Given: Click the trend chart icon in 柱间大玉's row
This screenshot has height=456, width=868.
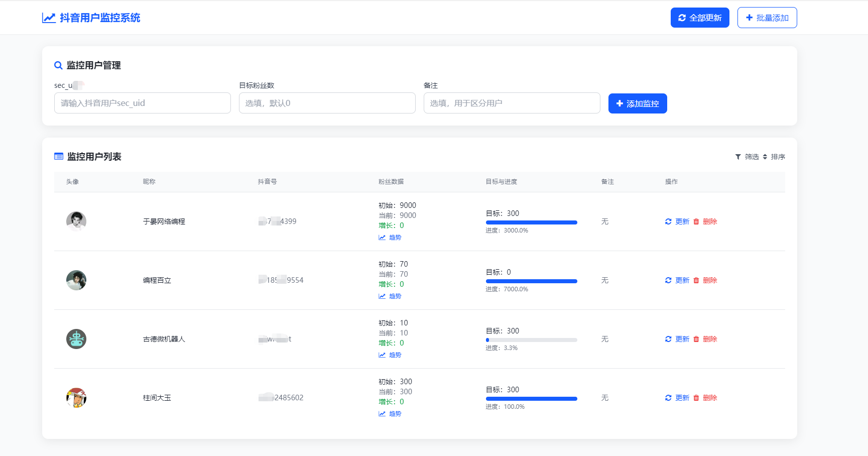Looking at the screenshot, I should [382, 413].
